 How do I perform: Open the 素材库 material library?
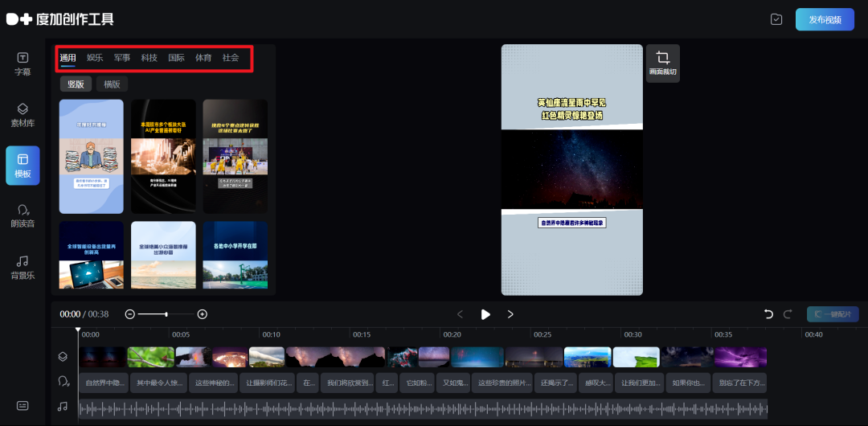[23, 115]
